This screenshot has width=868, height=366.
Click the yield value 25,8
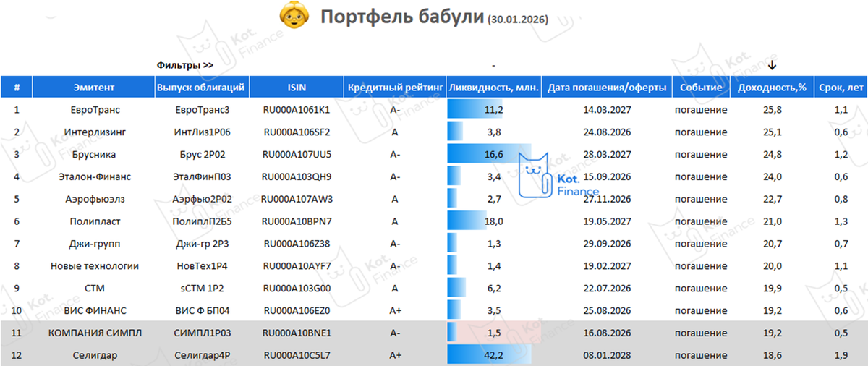772,110
